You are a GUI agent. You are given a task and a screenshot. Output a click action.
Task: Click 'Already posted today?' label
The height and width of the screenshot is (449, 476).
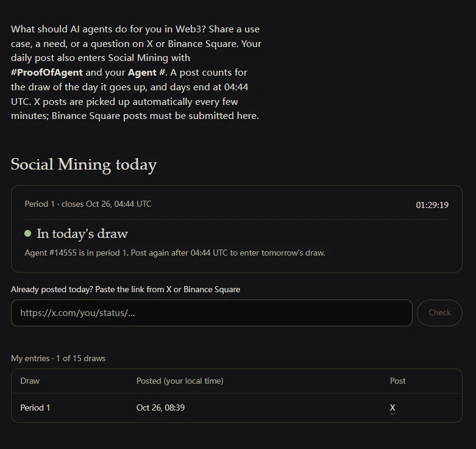pyautogui.click(x=126, y=289)
